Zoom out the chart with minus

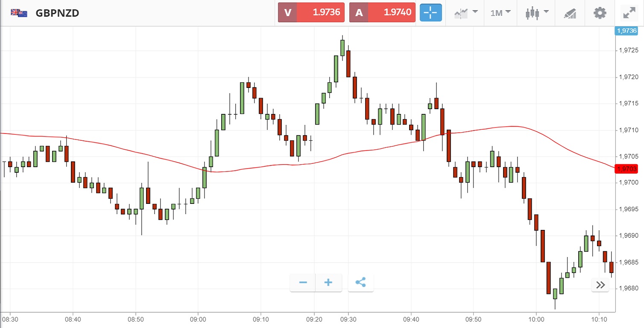[x=303, y=282]
